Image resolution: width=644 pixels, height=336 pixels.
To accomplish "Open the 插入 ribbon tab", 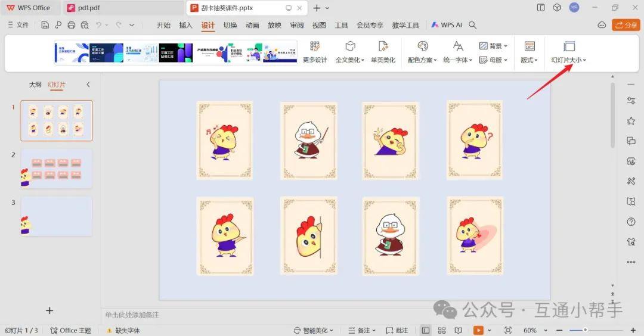I will pyautogui.click(x=186, y=25).
